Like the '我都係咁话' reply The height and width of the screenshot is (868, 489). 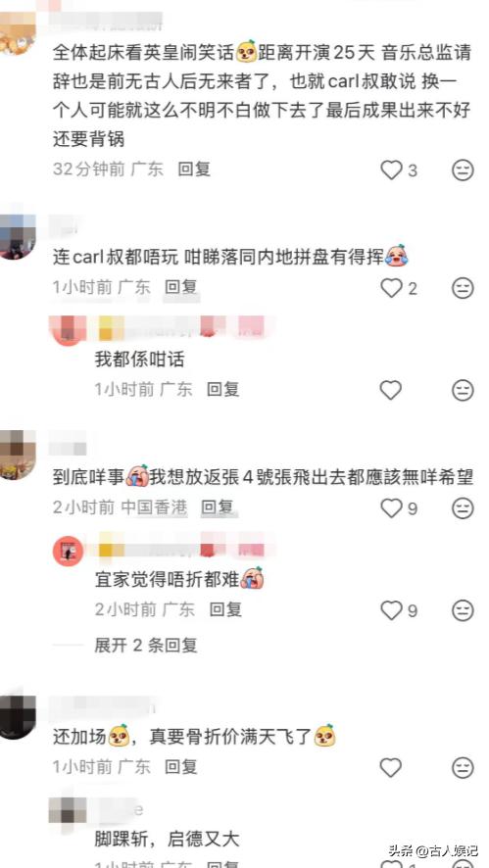pos(390,390)
